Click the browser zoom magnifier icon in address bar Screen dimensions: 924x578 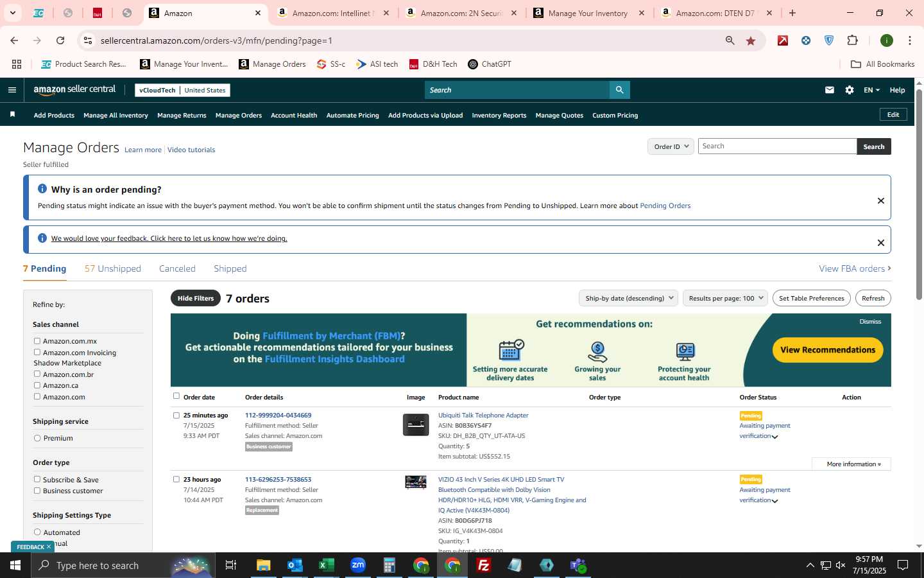click(730, 40)
